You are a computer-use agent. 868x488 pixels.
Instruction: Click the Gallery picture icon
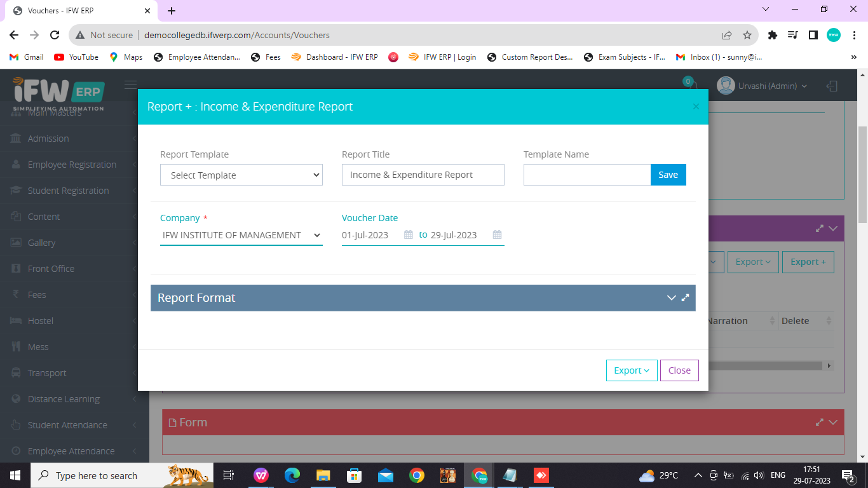[16, 243]
